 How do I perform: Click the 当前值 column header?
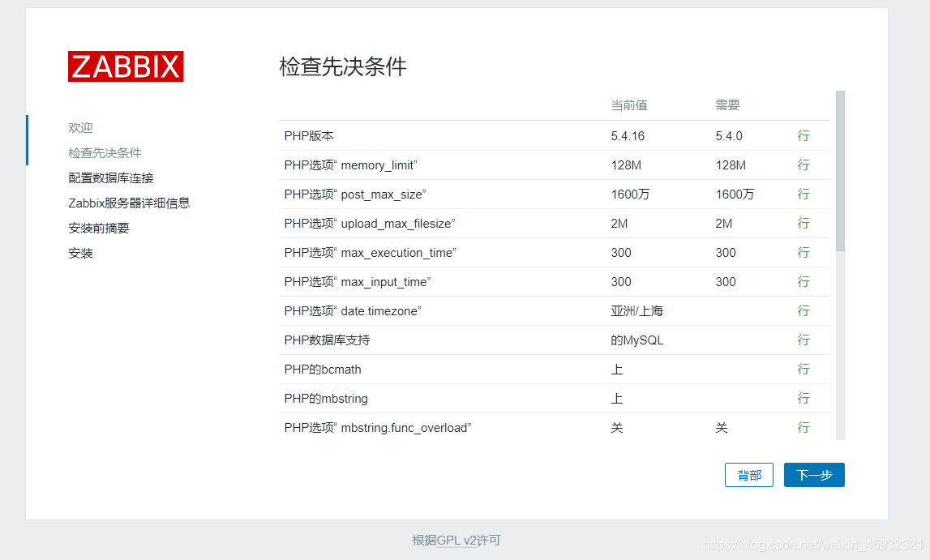(x=629, y=105)
